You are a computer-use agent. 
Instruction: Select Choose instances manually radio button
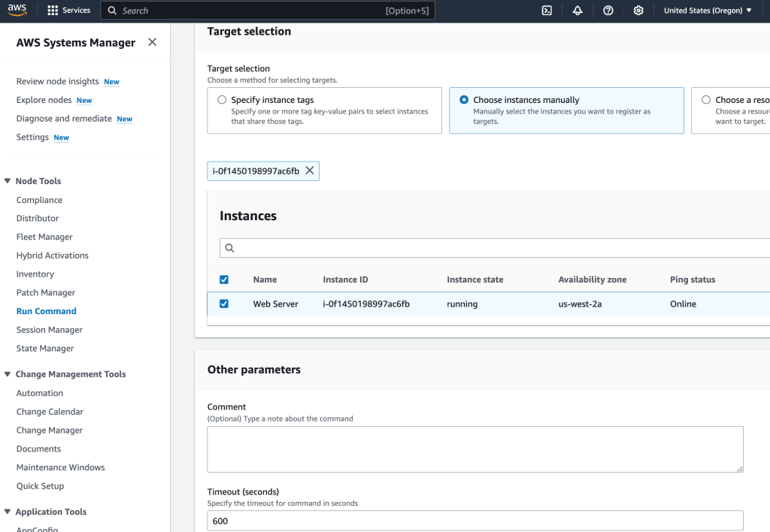pos(464,100)
